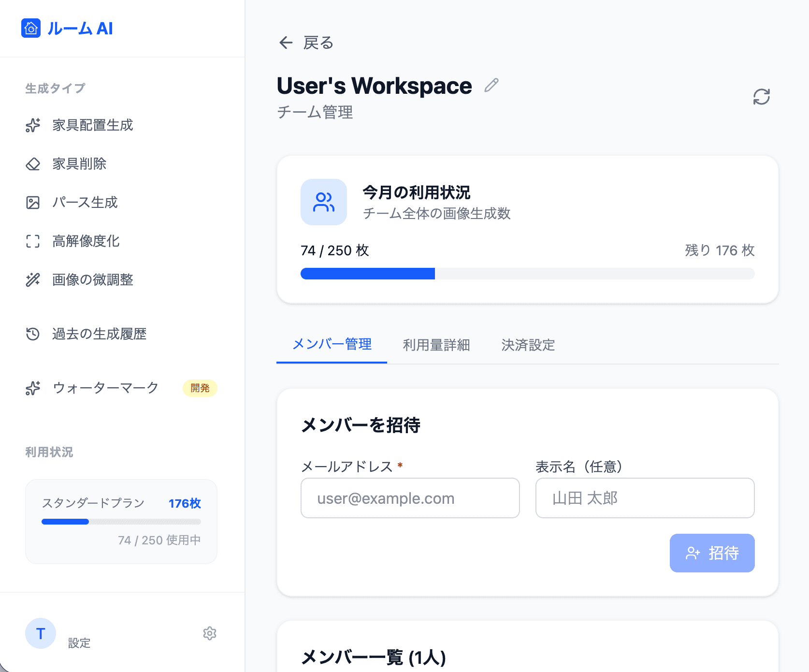Open 画像の微調整 magic wand tool
809x672 pixels.
click(x=92, y=280)
